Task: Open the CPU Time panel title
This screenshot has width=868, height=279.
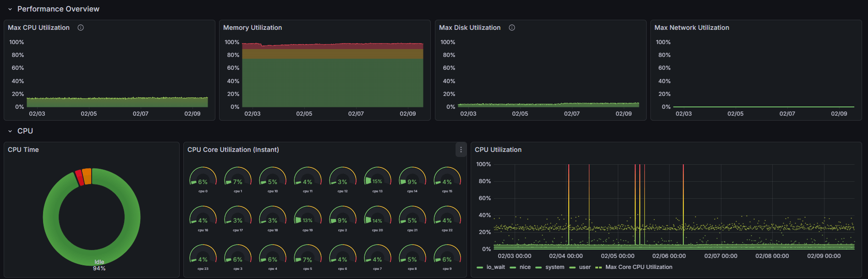Action: pos(23,150)
